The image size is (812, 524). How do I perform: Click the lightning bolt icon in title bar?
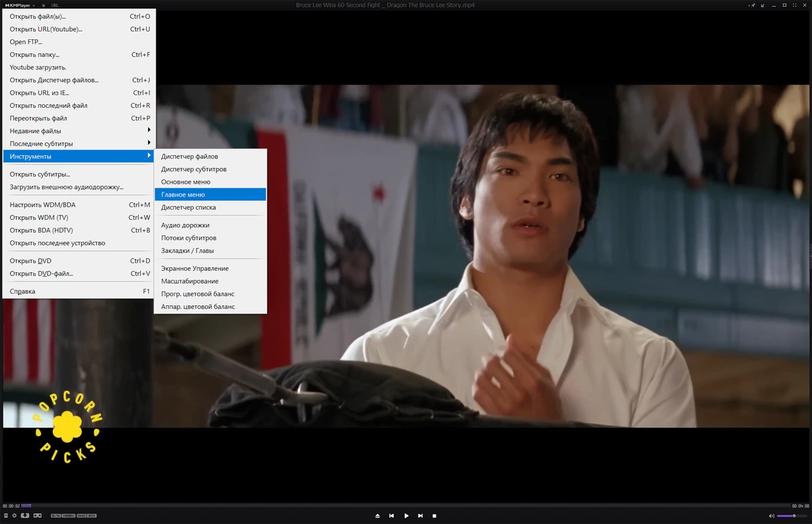point(44,5)
